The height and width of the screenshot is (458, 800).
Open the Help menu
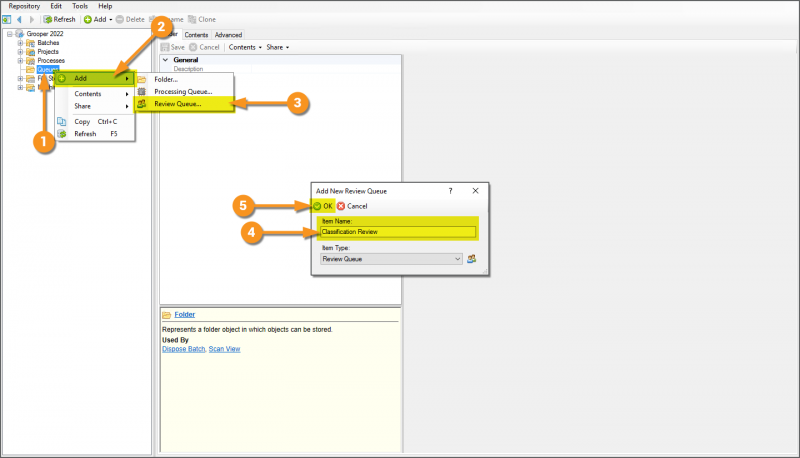[x=105, y=6]
